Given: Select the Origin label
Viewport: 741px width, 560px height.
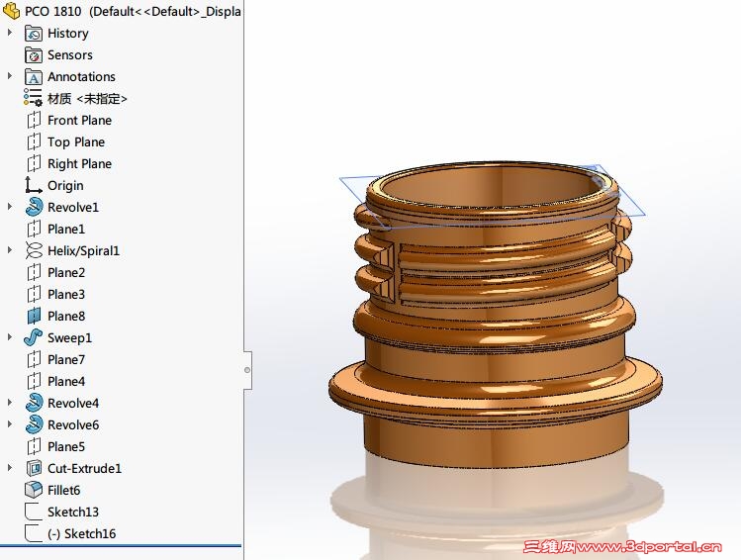Looking at the screenshot, I should tap(65, 186).
